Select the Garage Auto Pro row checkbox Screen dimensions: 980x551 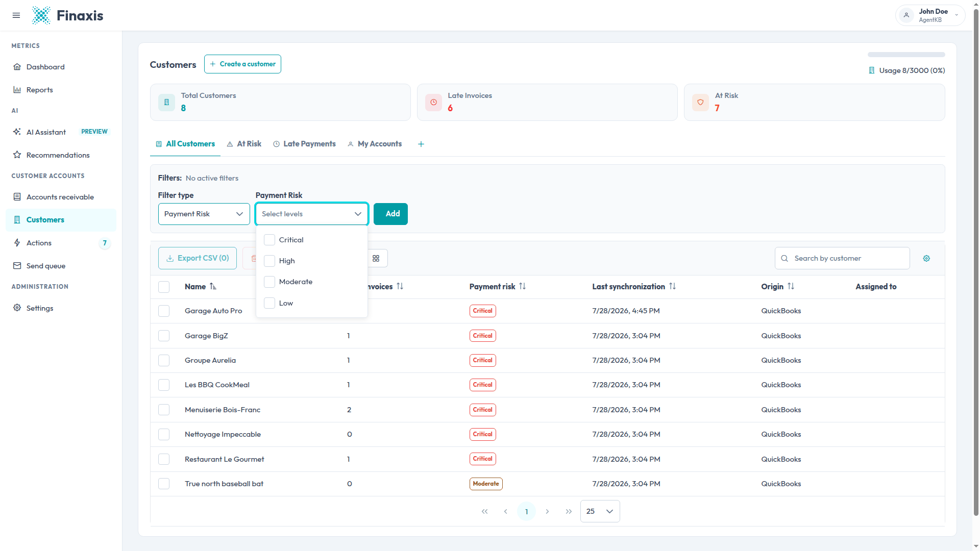tap(164, 311)
